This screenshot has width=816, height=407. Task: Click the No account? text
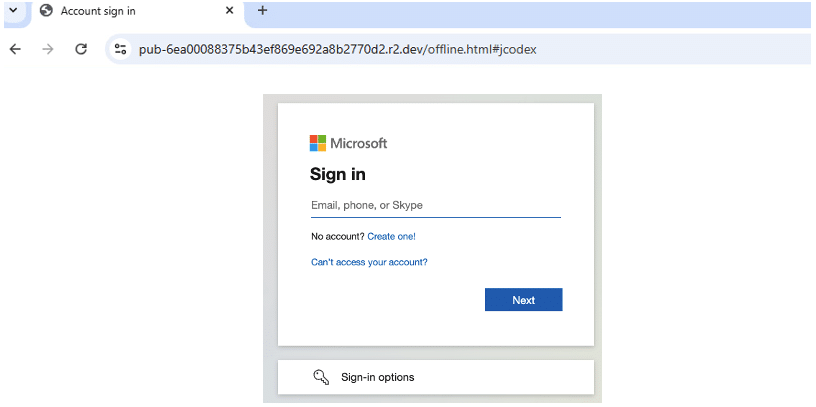pos(338,236)
